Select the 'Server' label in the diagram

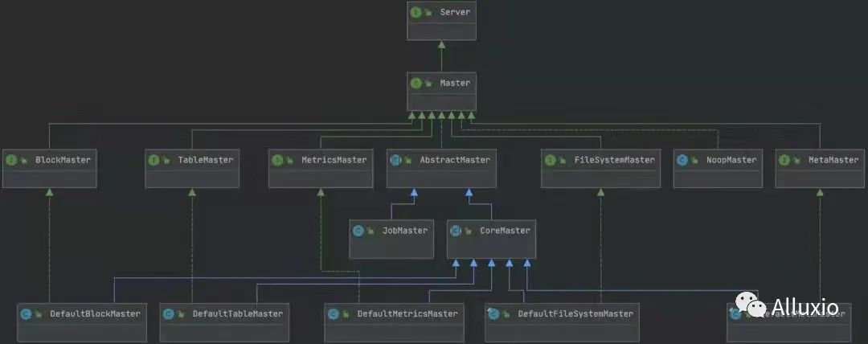(455, 11)
